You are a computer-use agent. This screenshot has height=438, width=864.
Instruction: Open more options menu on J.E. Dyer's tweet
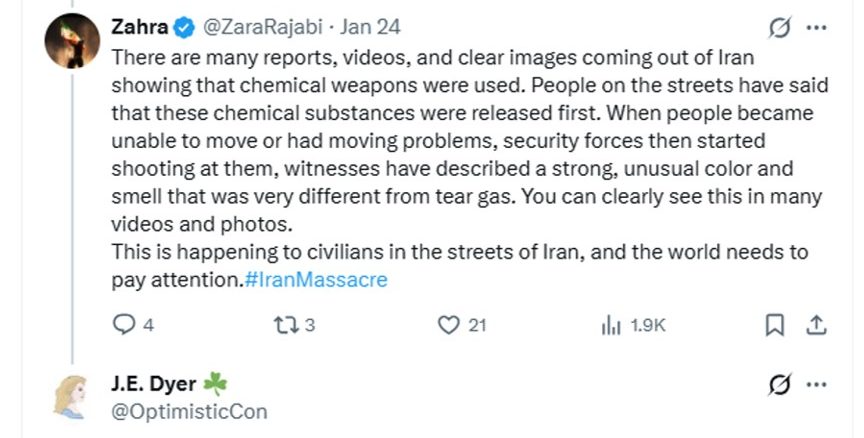816,384
